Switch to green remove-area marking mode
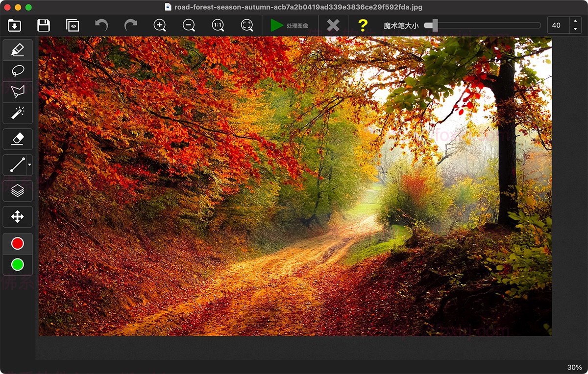Image resolution: width=588 pixels, height=374 pixels. (18, 265)
